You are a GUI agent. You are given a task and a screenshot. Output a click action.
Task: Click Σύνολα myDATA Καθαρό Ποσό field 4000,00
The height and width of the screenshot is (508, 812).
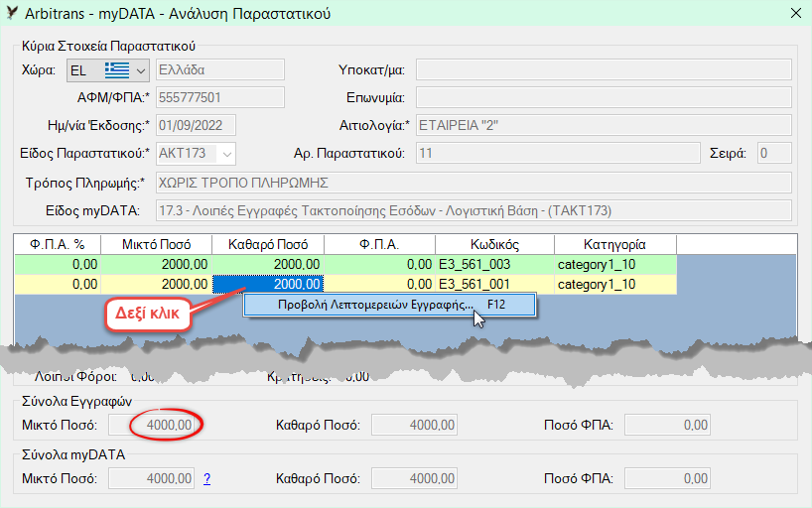pyautogui.click(x=414, y=478)
